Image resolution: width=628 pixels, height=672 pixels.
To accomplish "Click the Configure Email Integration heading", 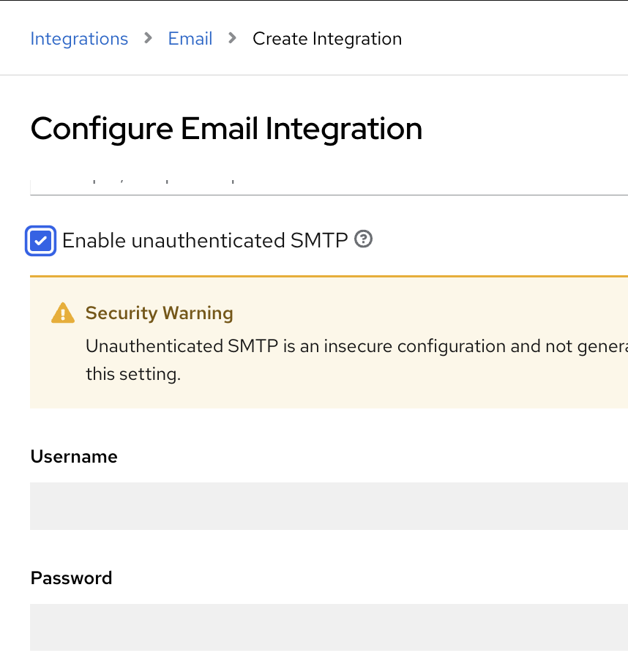I will click(x=226, y=129).
